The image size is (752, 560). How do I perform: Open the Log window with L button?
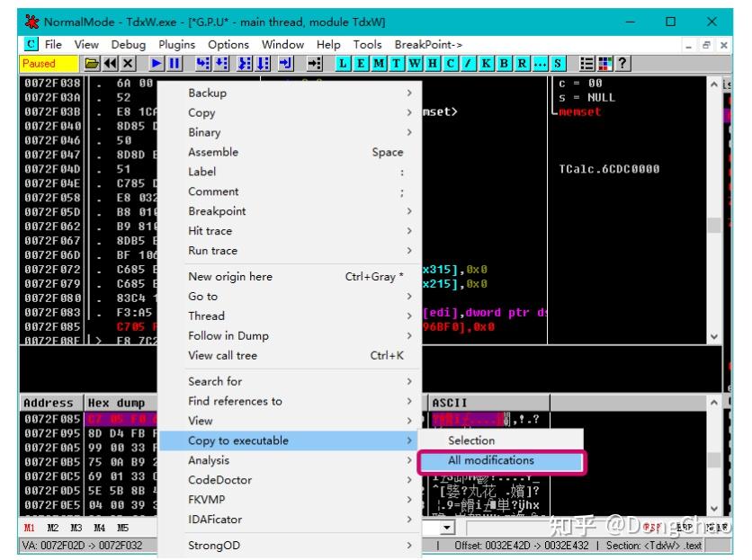tap(344, 64)
